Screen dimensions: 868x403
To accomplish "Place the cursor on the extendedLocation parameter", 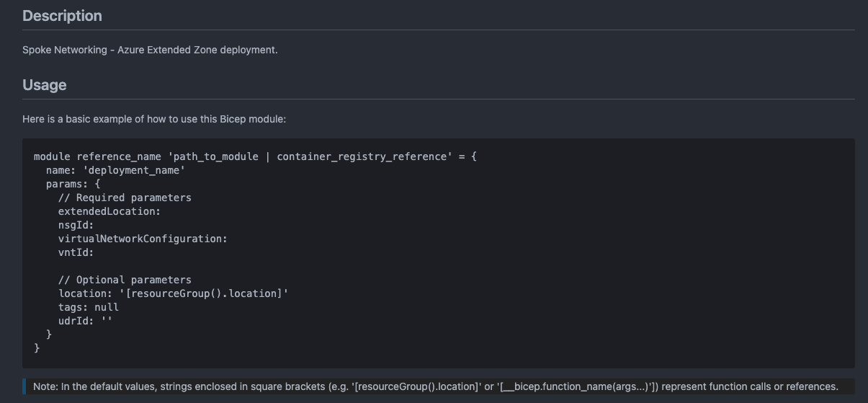I will click(109, 211).
